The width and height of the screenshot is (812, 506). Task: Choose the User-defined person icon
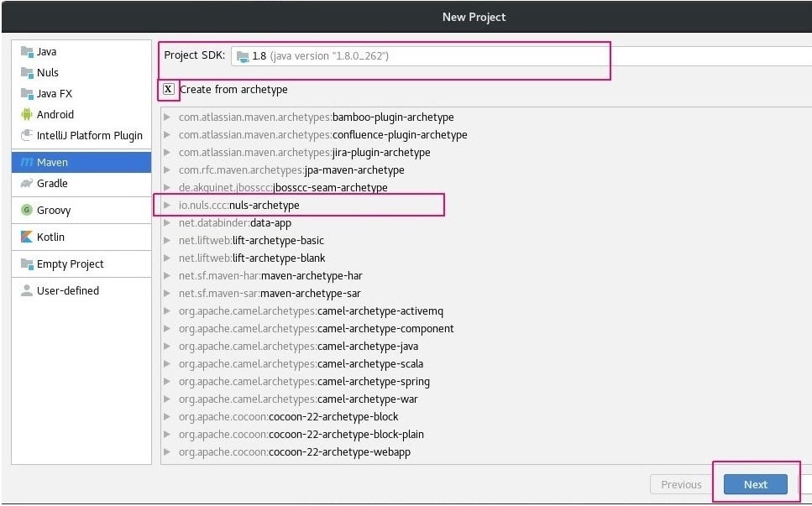pyautogui.click(x=26, y=291)
